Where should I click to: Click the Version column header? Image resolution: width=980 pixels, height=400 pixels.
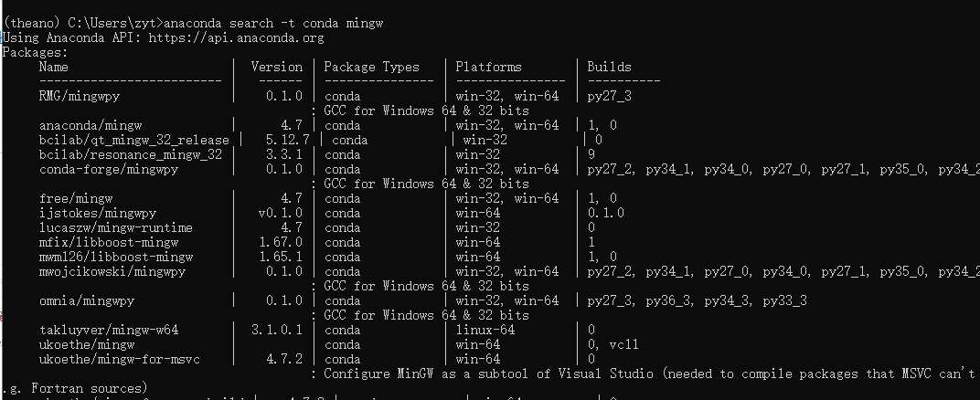click(277, 67)
